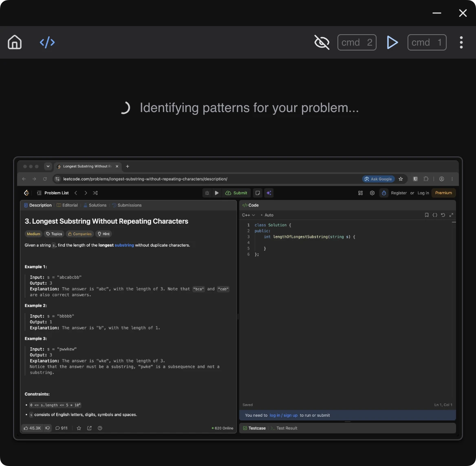The height and width of the screenshot is (466, 476).
Task: Bookmark the code with editor bookmark icon
Action: pyautogui.click(x=427, y=215)
